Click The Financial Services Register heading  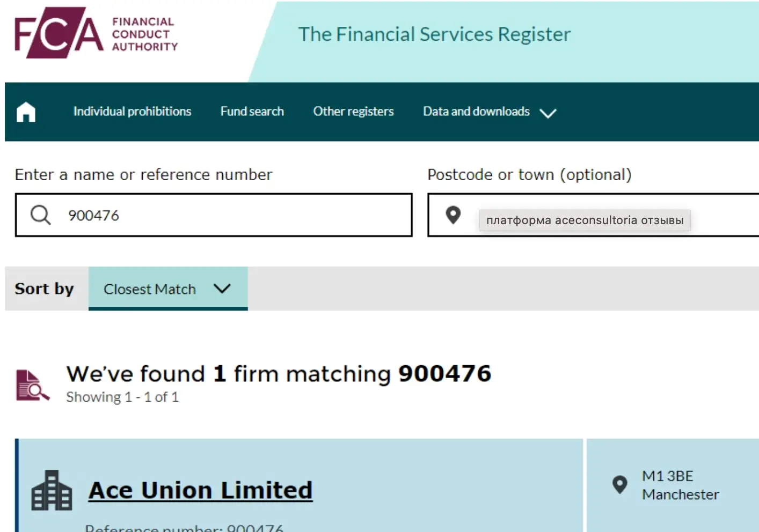click(x=434, y=34)
